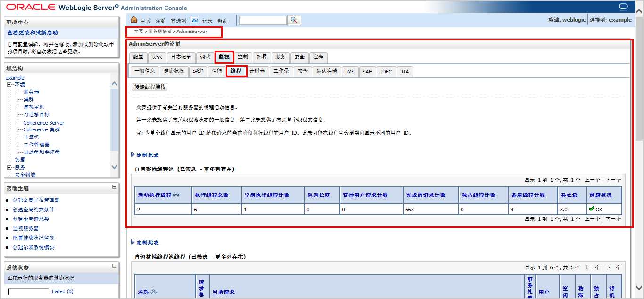The image size is (644, 299).
Task: Switch to the 控制 tab
Action: [x=242, y=57]
